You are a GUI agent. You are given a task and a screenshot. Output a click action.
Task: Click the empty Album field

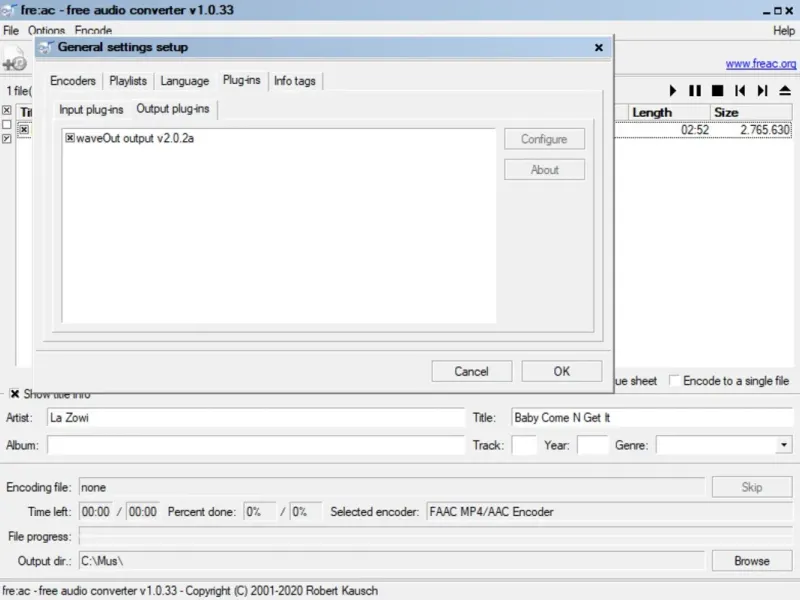tap(256, 445)
